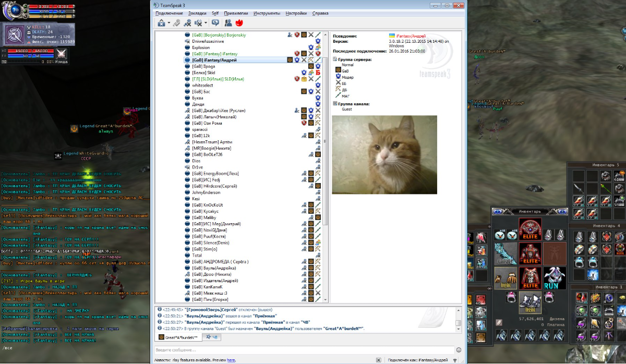This screenshot has width=626, height=364.
Task: Toggle speaker mute in the toolbar
Action: (x=198, y=23)
